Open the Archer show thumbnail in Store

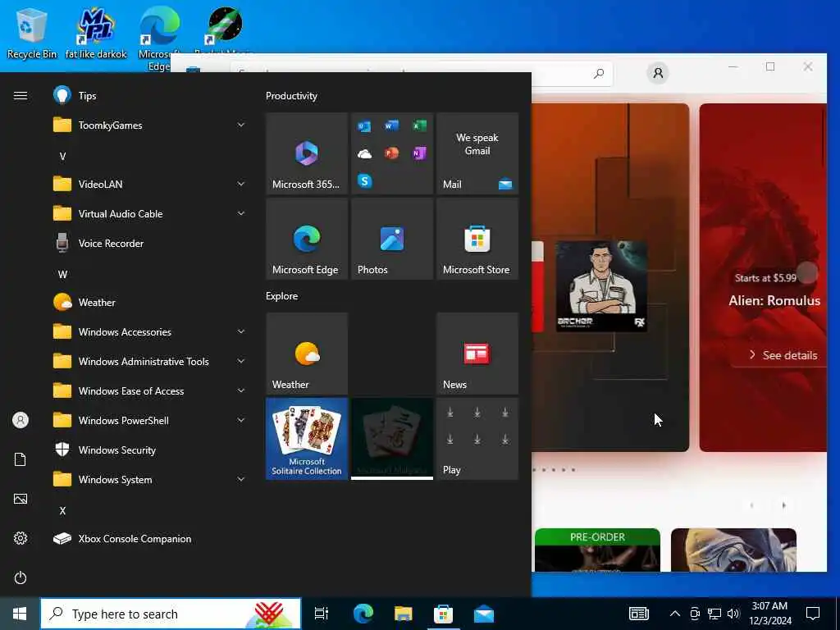(601, 286)
